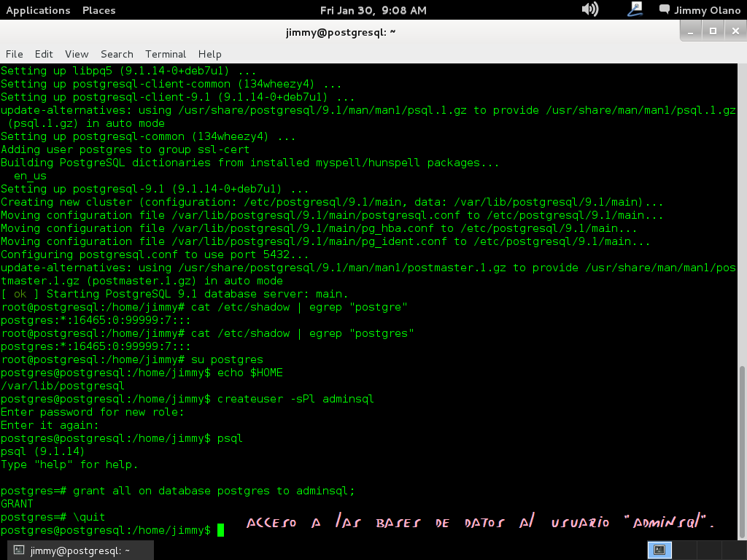Maximize the terminal window
This screenshot has height=560, width=747.
click(713, 31)
